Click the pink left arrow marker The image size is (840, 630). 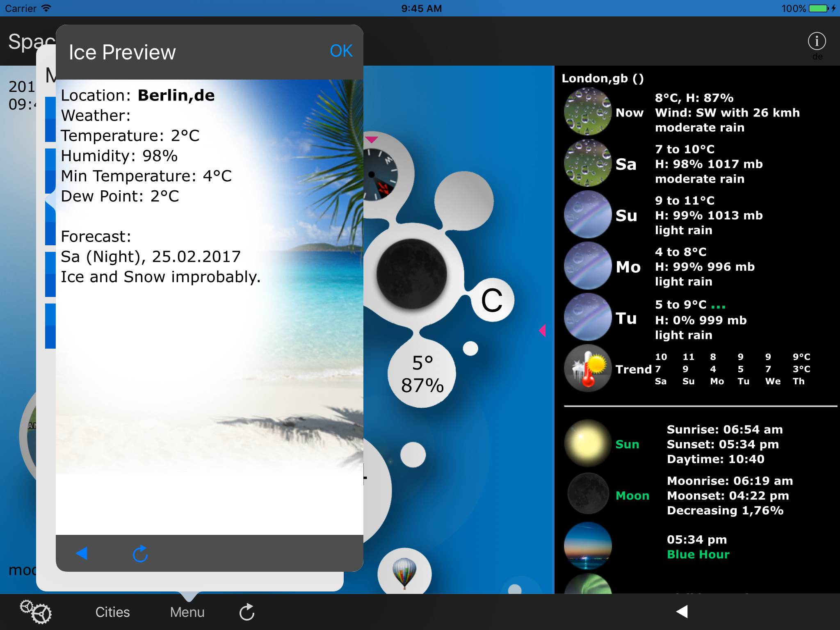[x=542, y=330]
